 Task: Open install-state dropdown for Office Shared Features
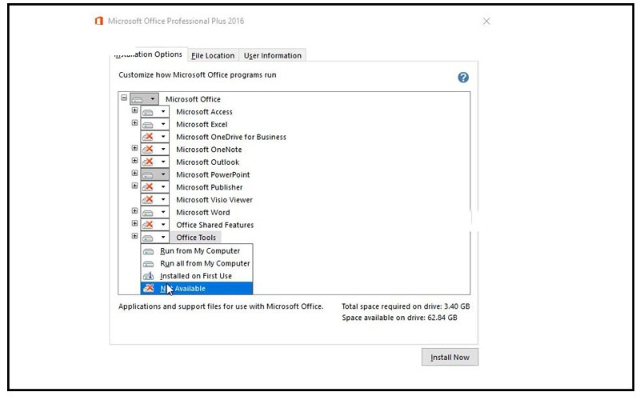(x=155, y=224)
